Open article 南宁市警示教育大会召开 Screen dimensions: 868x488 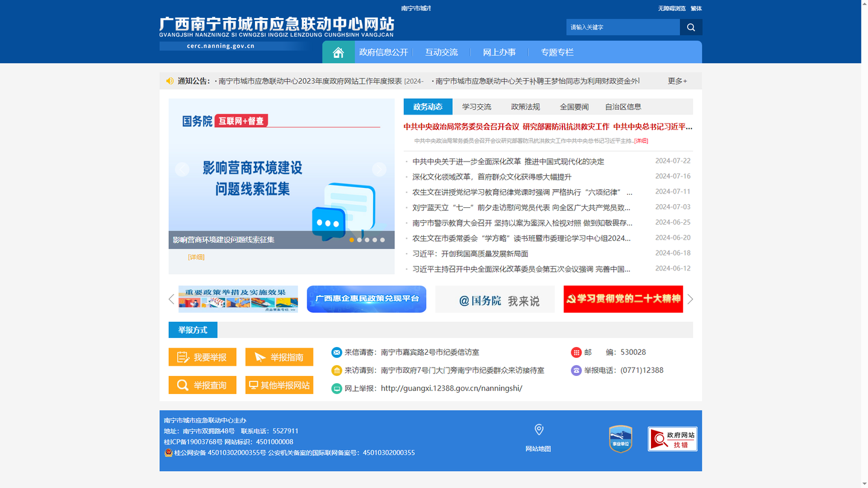point(522,223)
